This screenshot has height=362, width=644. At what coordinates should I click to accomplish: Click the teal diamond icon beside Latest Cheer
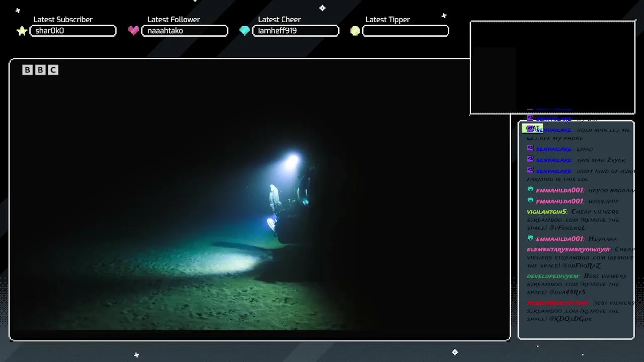(x=245, y=31)
